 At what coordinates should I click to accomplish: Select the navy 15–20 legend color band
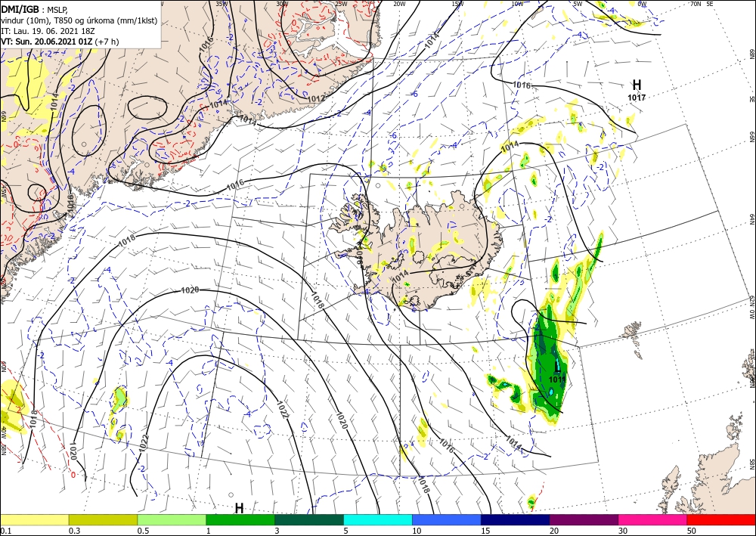[x=516, y=519]
